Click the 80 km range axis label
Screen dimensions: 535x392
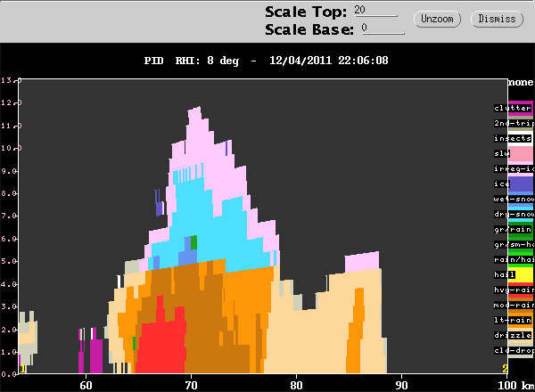(296, 385)
